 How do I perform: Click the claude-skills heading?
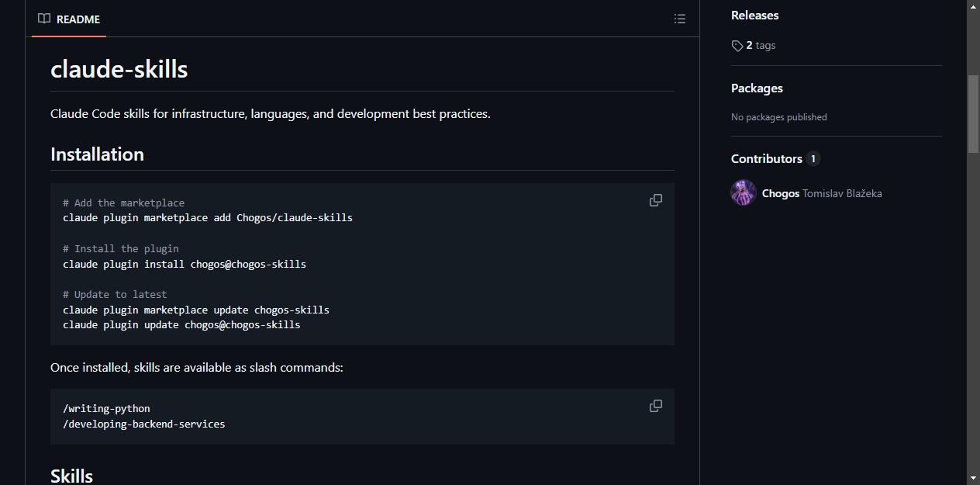click(119, 69)
